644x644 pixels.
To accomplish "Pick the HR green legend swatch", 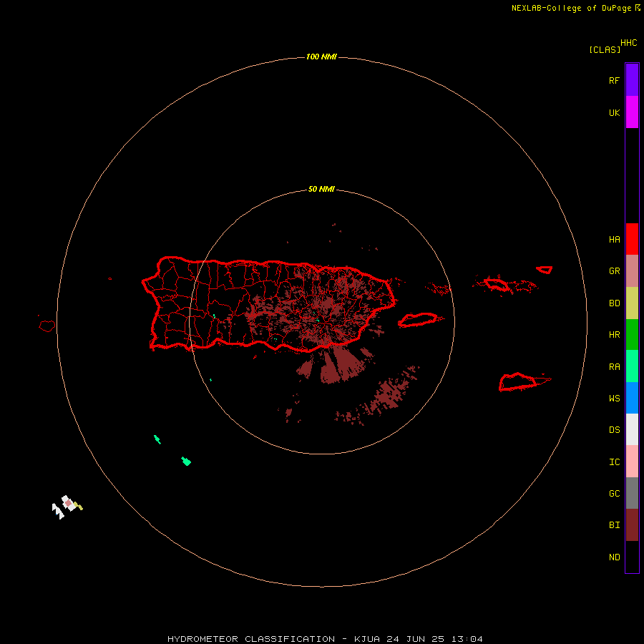I will click(x=632, y=335).
